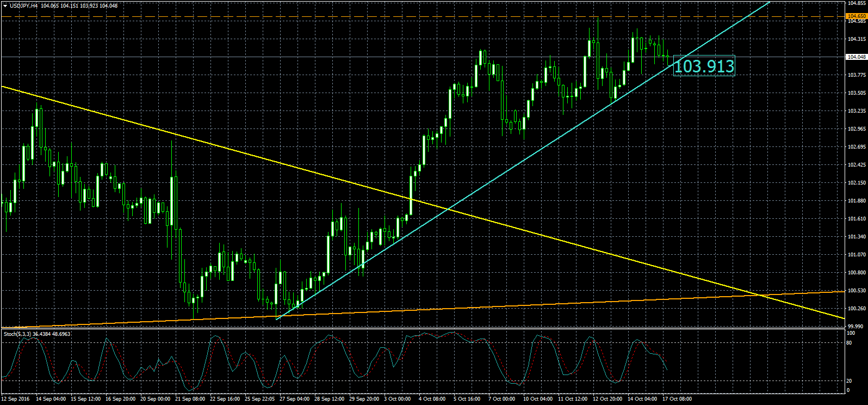Click the yellow and cyan trendline intersection
The width and height of the screenshot is (868, 405).
(448, 209)
